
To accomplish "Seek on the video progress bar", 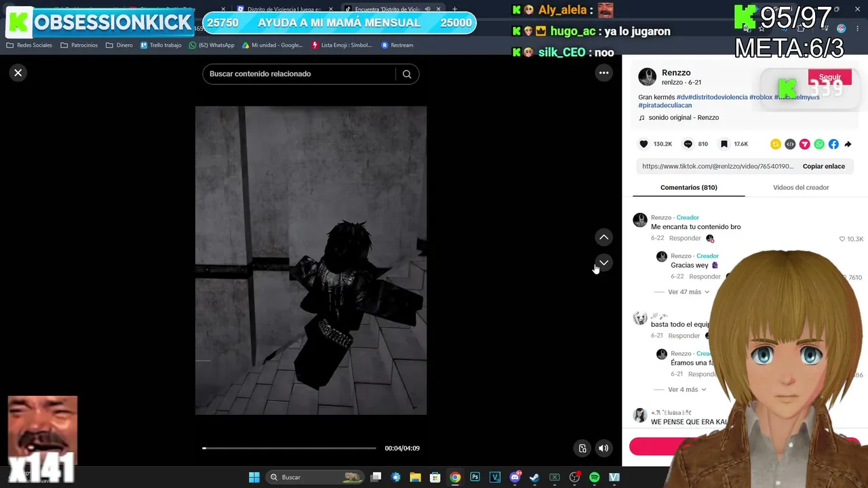I will click(289, 448).
